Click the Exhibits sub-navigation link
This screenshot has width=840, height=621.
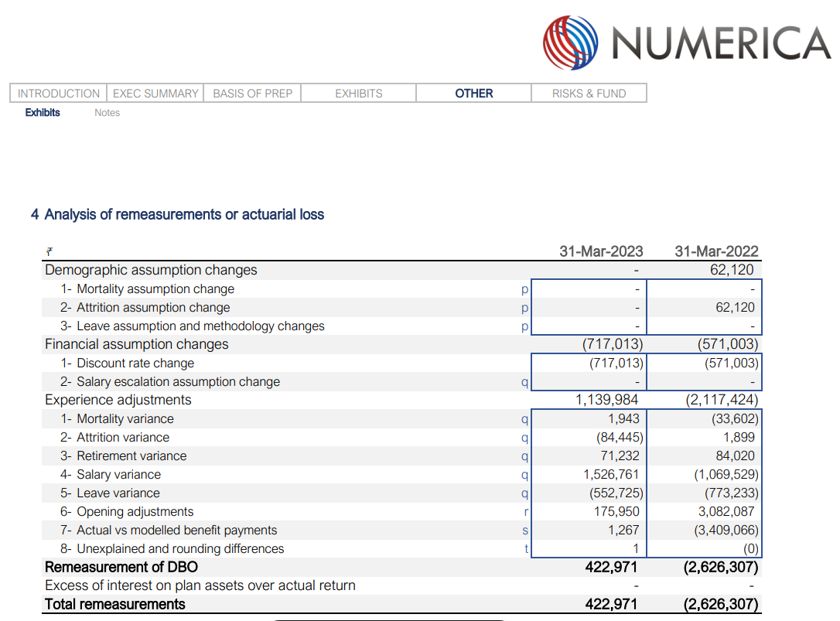[x=43, y=113]
